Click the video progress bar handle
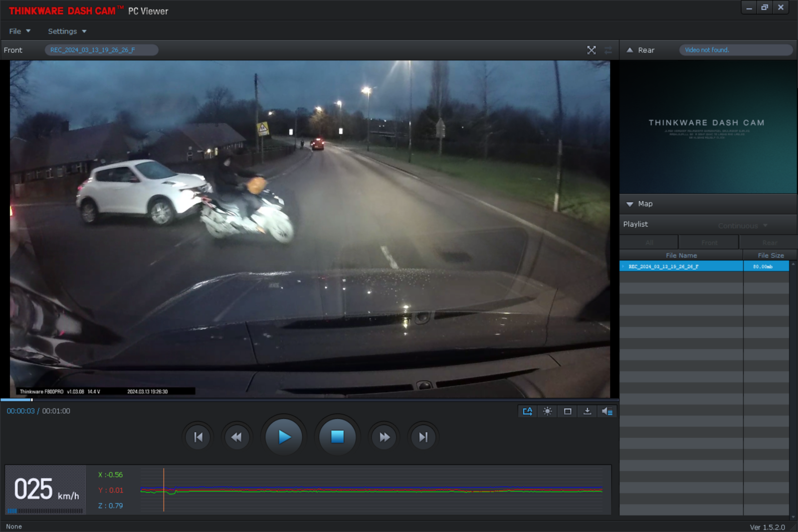This screenshot has width=798, height=532. 32,399
